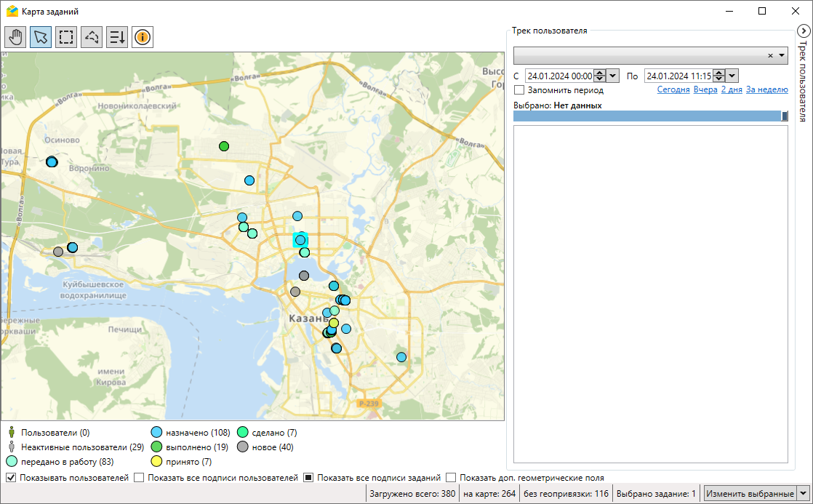
Task: Clear user selection with the x icon
Action: coord(770,56)
